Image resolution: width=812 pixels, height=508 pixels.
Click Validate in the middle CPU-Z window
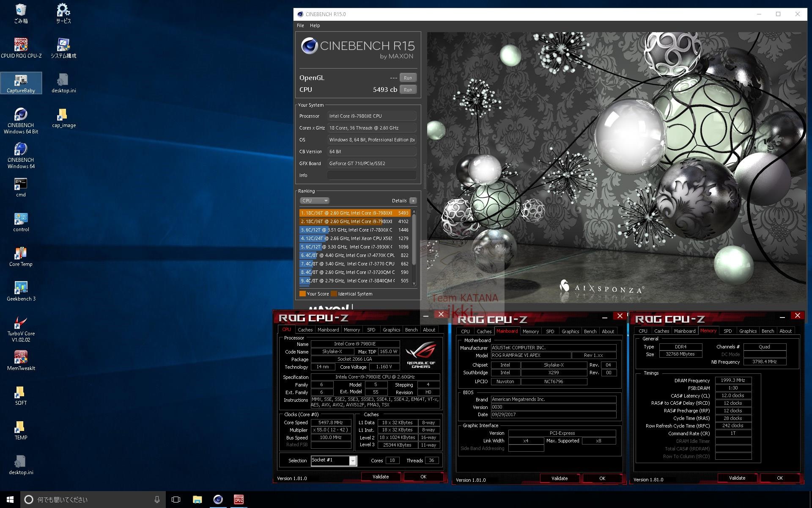click(x=560, y=478)
